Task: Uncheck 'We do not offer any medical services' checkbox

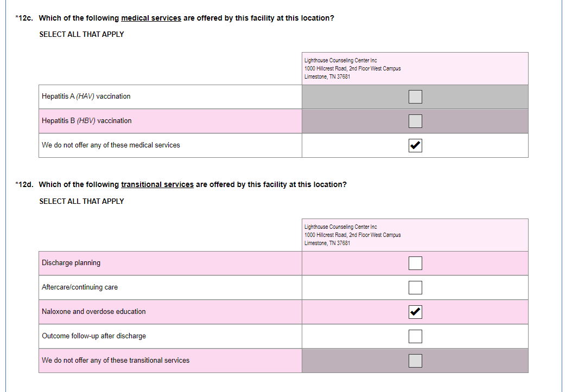Action: click(x=415, y=145)
